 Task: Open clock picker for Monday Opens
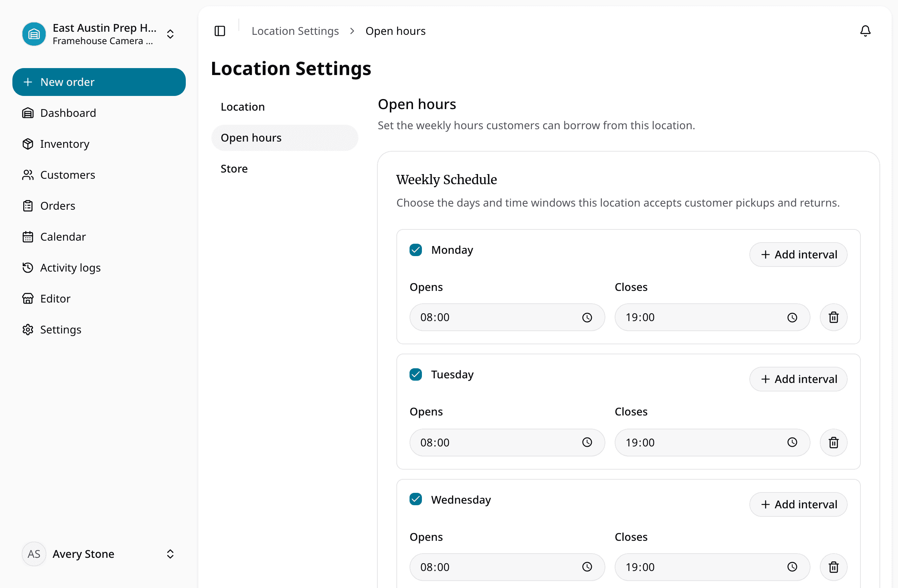click(x=587, y=318)
